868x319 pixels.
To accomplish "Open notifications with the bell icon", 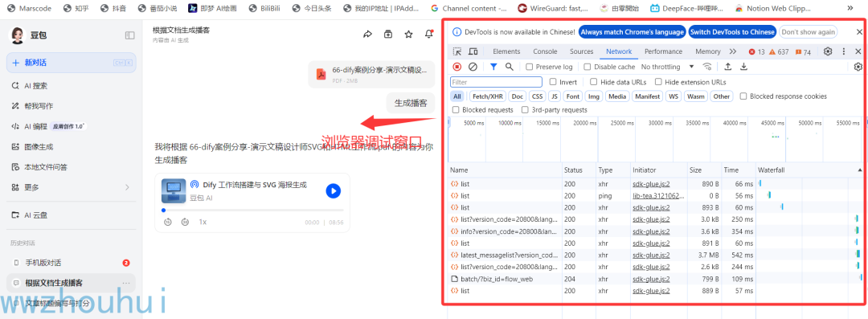I will [429, 35].
